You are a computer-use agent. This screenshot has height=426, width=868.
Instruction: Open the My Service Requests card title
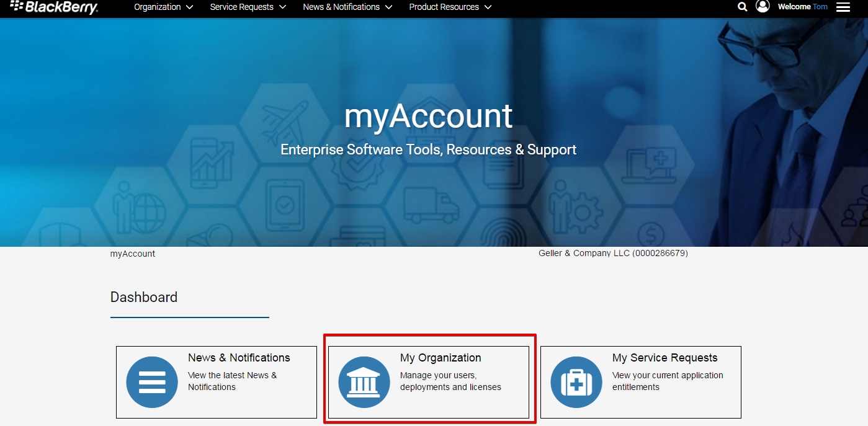click(x=664, y=358)
